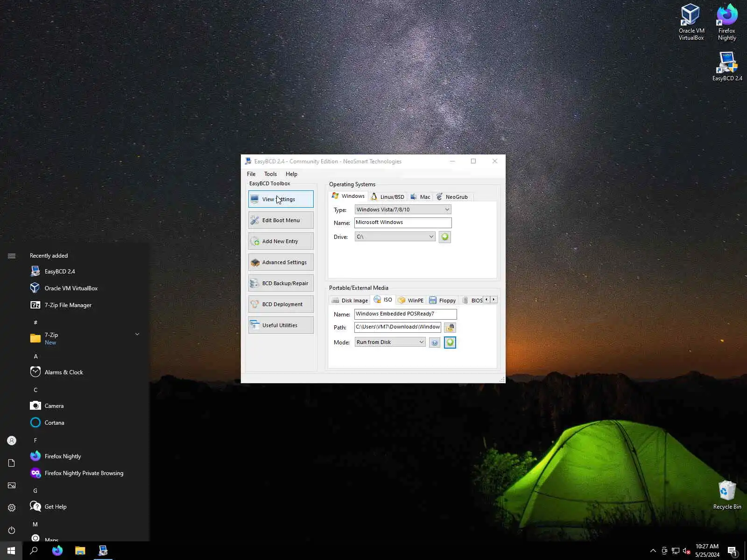Go to Advanced Settings in EasyBCD

(281, 262)
